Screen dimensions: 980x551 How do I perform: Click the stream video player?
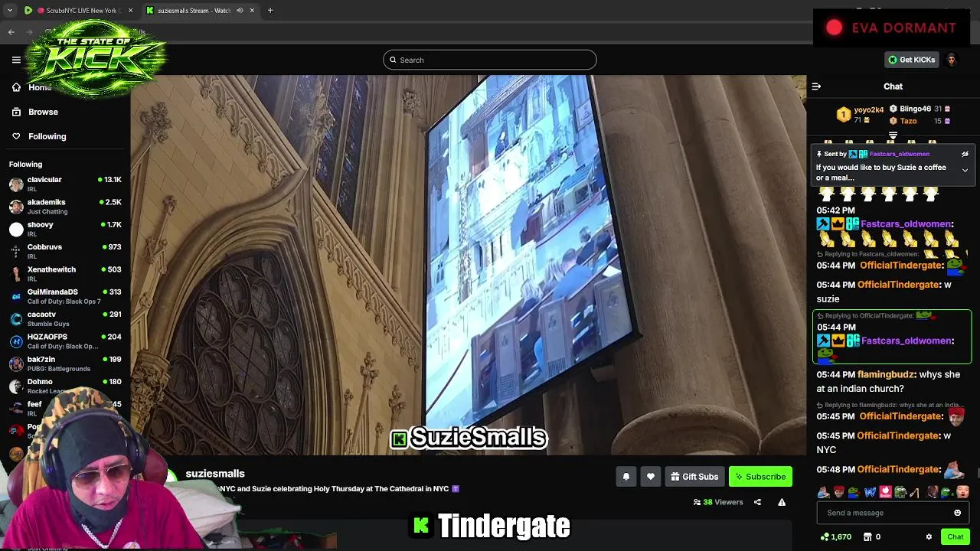click(x=468, y=265)
